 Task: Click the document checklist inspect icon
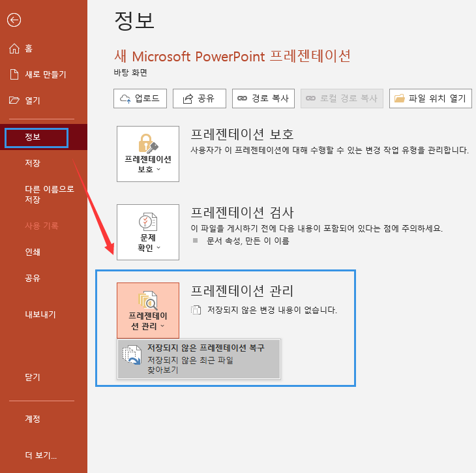coord(148,222)
